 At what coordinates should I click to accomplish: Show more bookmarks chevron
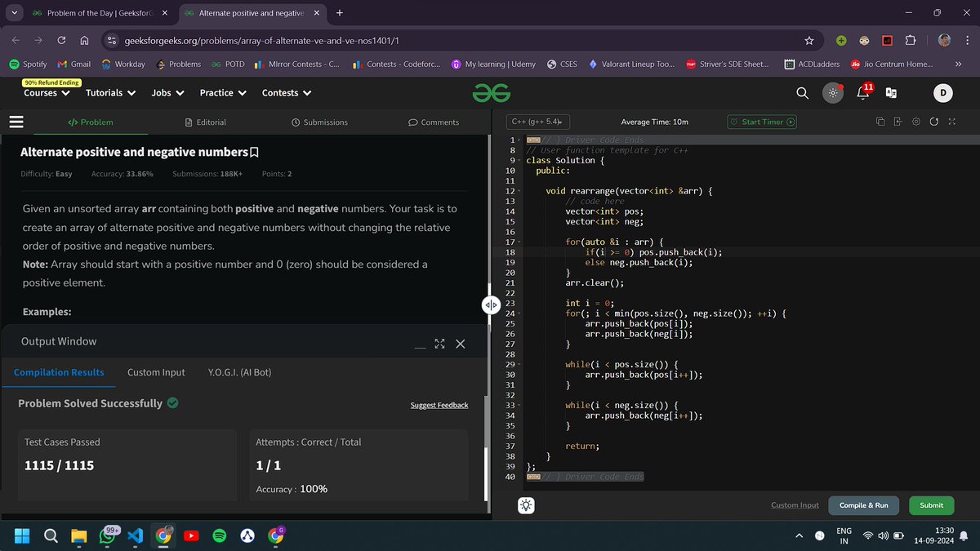[956, 64]
